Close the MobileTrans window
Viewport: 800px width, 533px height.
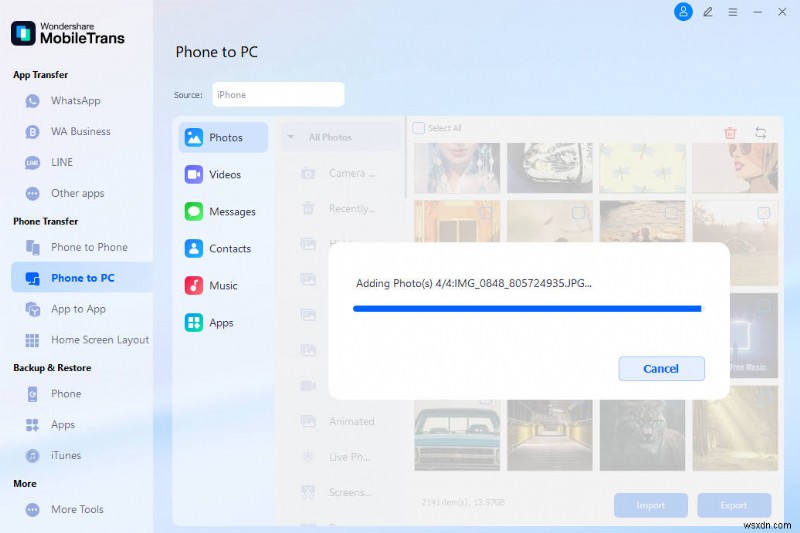[x=782, y=12]
